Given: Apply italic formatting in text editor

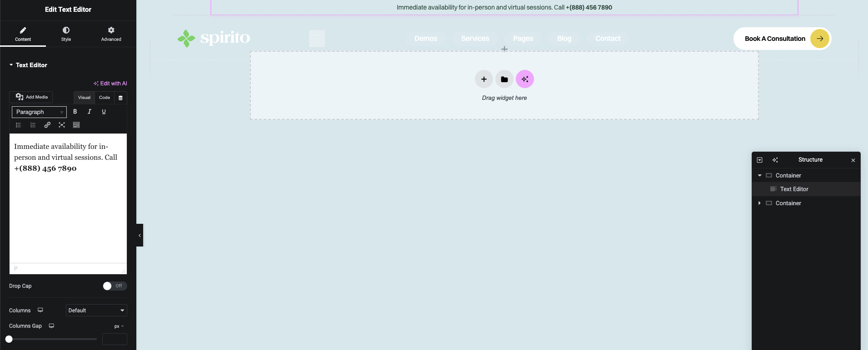Looking at the screenshot, I should click(x=90, y=112).
